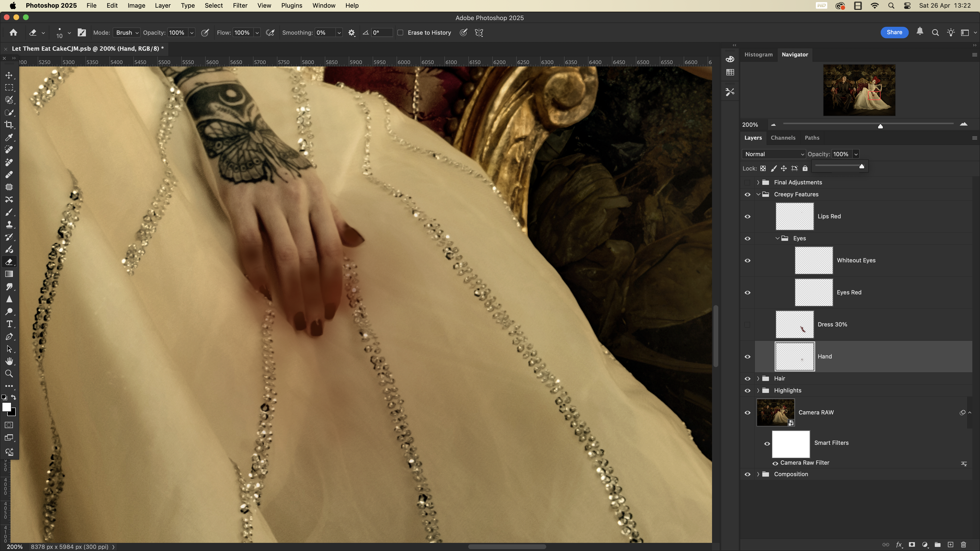Add a layer mask
Screen dimensions: 980x551
[912, 545]
